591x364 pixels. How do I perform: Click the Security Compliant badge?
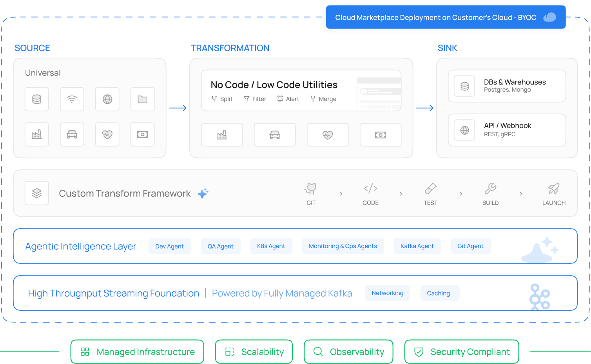[x=462, y=352]
